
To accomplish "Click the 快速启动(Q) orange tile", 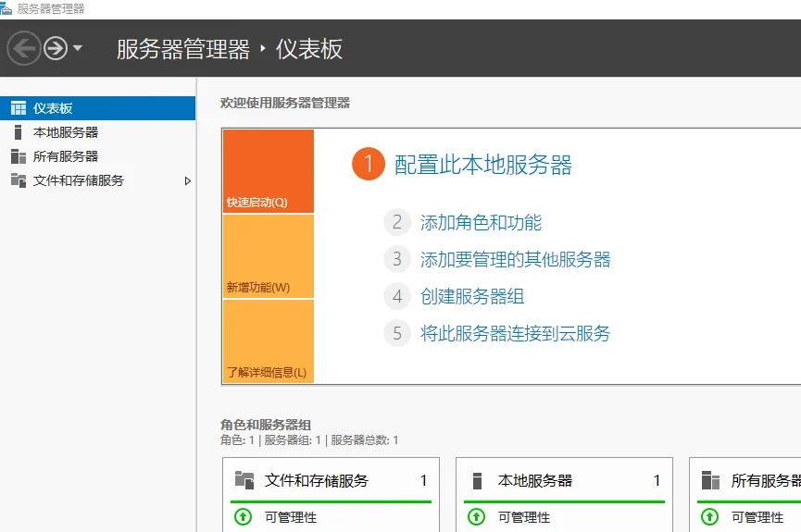I will click(x=268, y=171).
